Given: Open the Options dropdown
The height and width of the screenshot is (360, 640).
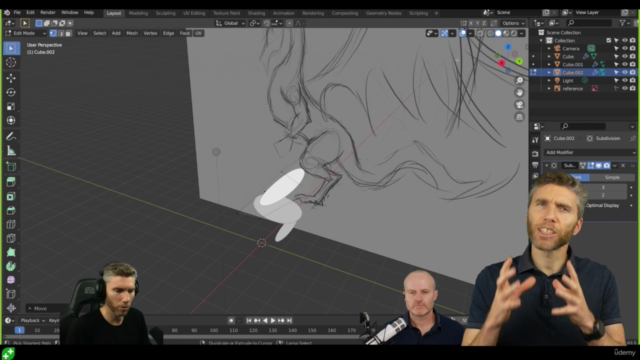Looking at the screenshot, I should 513,23.
